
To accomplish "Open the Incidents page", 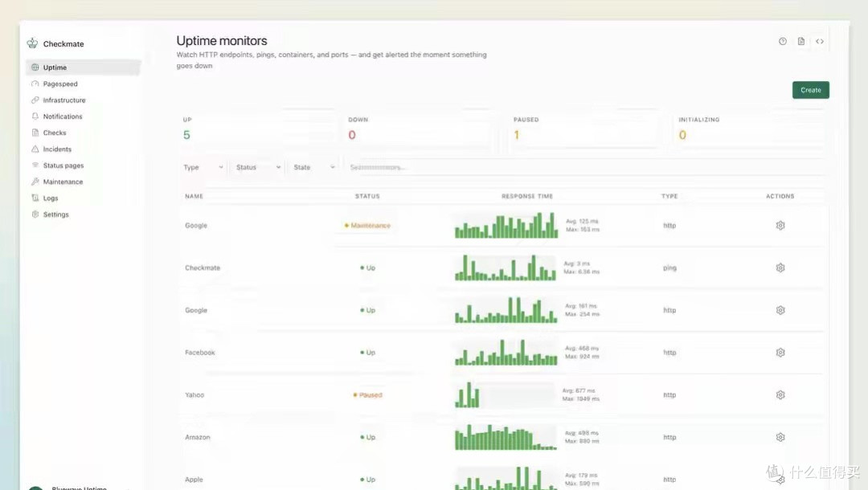I will [x=57, y=149].
